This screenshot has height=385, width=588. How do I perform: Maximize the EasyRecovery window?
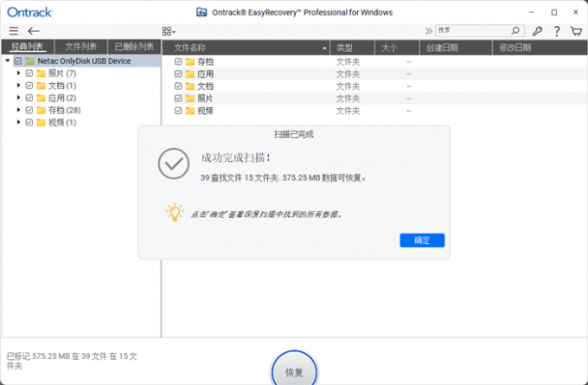(x=554, y=12)
